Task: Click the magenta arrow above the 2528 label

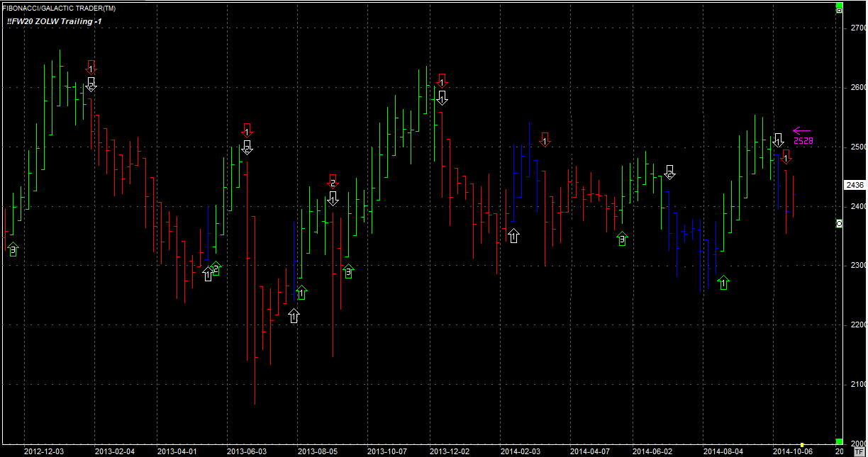Action: [x=801, y=130]
